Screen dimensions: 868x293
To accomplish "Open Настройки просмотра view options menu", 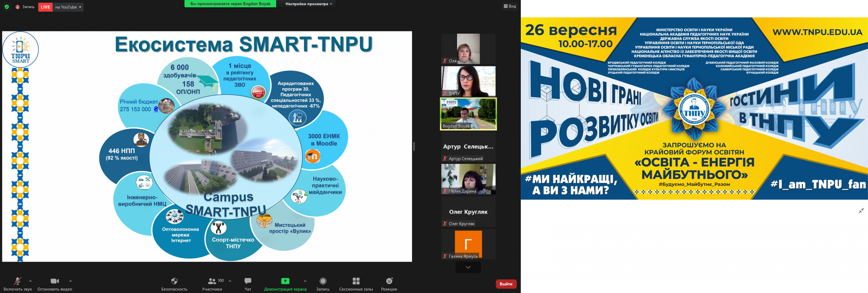I will click(x=308, y=4).
